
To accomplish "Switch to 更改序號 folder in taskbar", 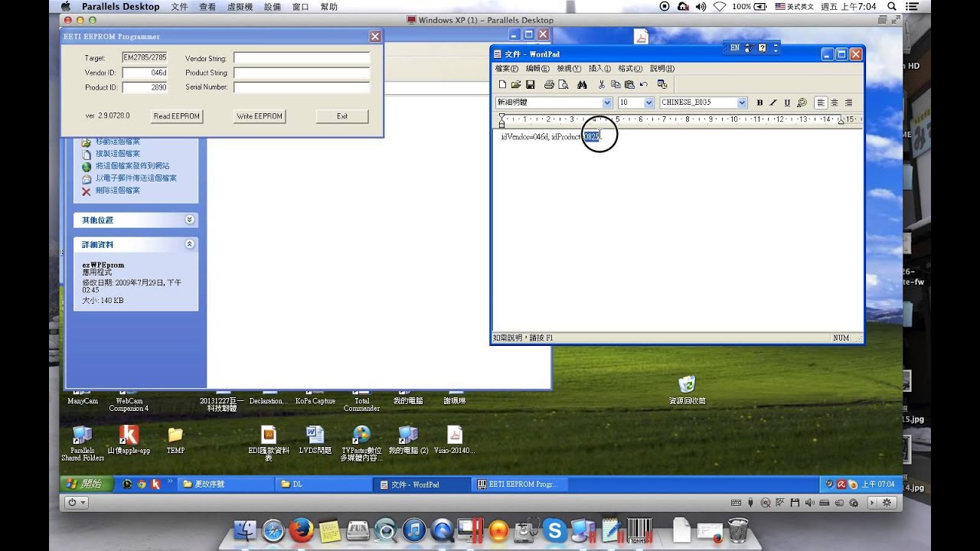I will [x=225, y=484].
